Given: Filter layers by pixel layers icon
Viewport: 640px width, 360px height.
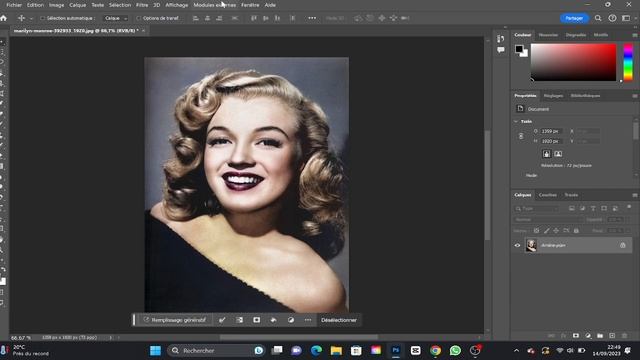Looking at the screenshot, I should pos(572,209).
